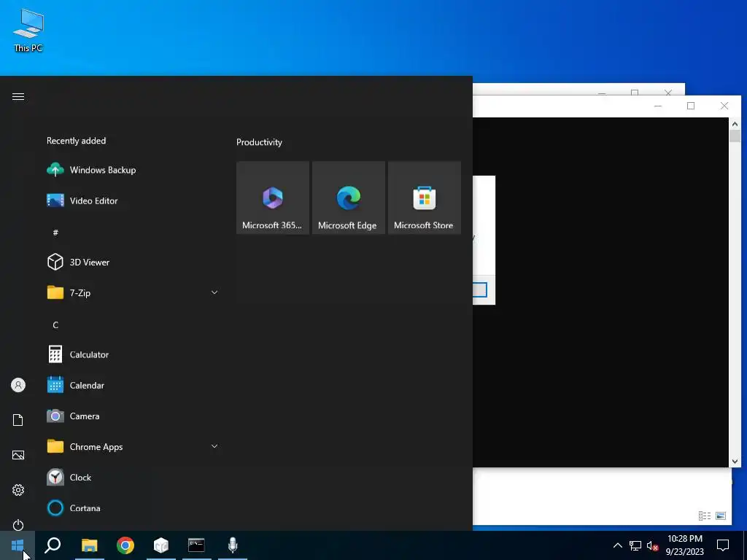Open the clock showing 10:28 PM
747x560 pixels.
pyautogui.click(x=684, y=545)
